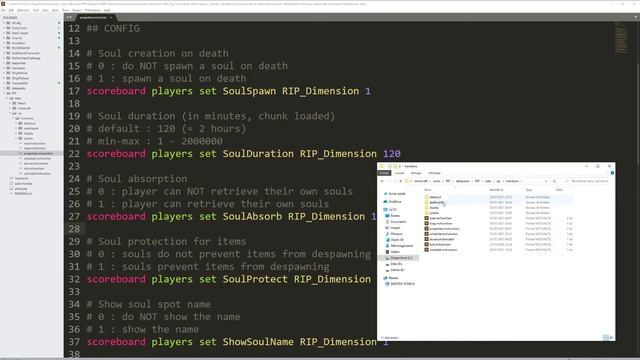
Task: Click the Explorer search field
Action: pos(587,181)
